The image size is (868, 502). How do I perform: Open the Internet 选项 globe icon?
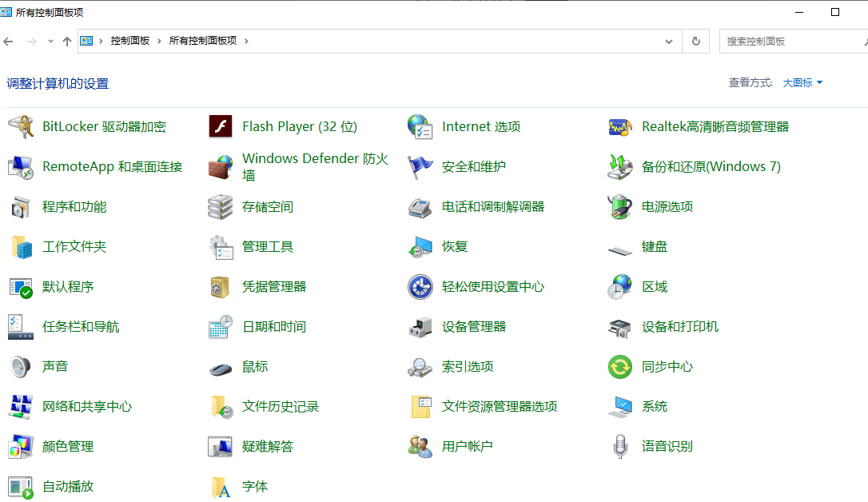tap(420, 127)
